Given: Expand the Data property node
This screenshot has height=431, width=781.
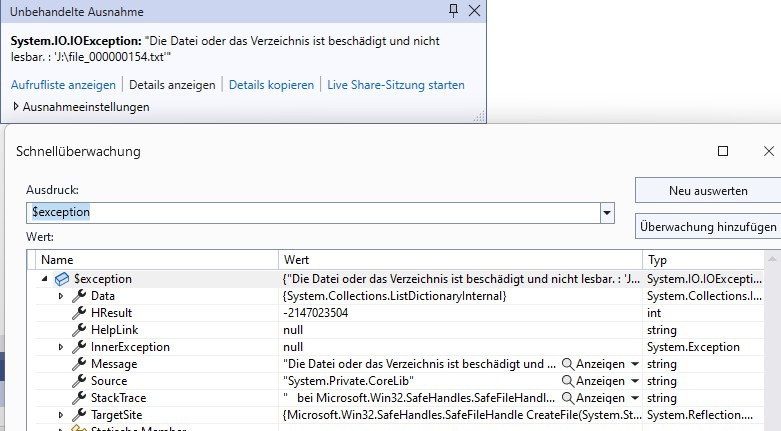Looking at the screenshot, I should (x=61, y=296).
